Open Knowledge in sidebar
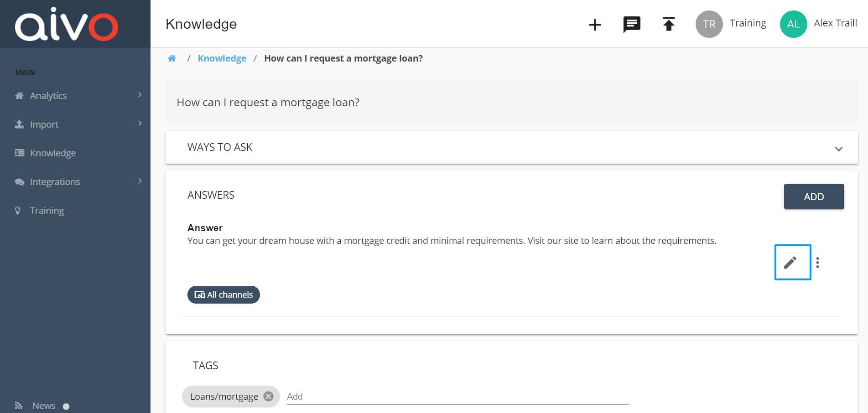Image resolution: width=868 pixels, height=413 pixels. coord(53,153)
